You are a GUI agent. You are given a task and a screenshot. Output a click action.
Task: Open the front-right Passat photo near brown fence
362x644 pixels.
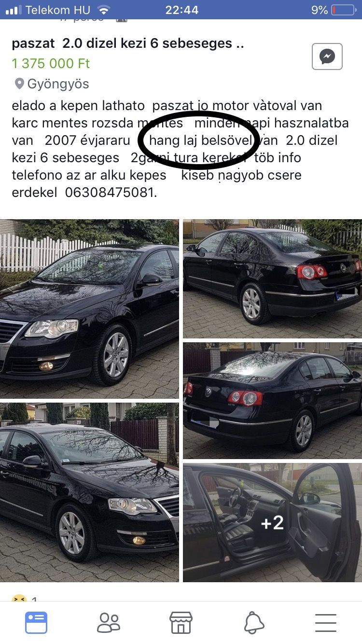(89, 492)
